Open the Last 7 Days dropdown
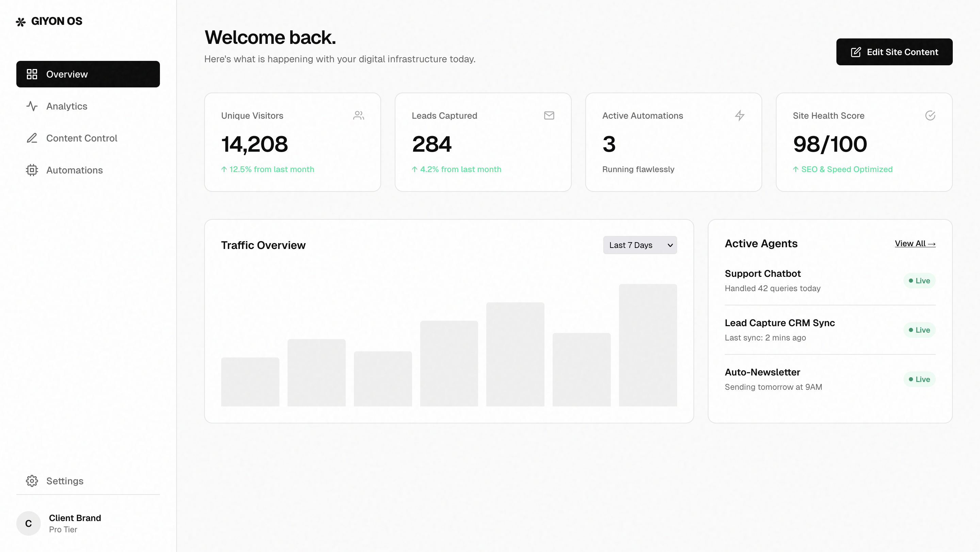 click(x=640, y=245)
